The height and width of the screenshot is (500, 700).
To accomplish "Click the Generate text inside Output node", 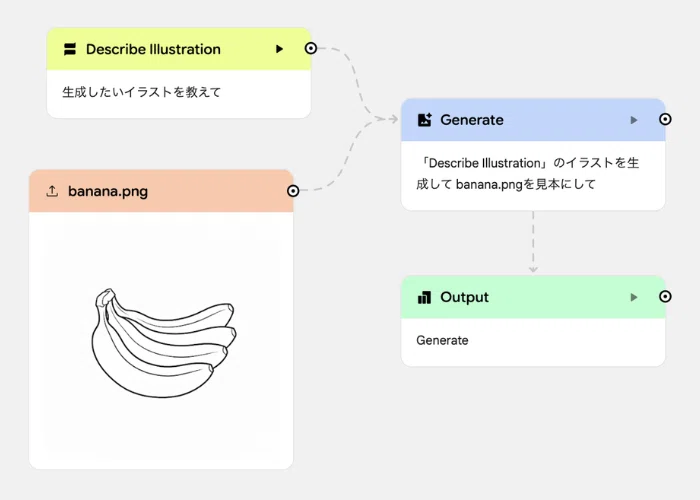I will click(442, 341).
